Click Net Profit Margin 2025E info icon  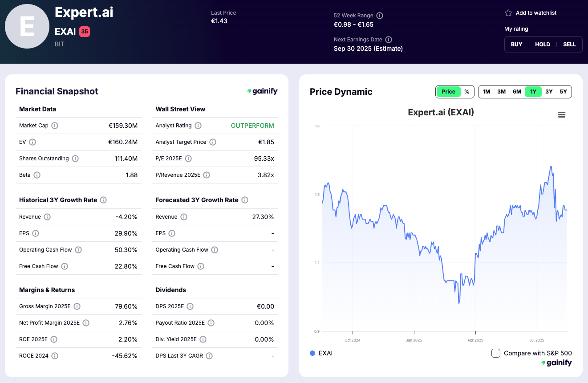86,323
